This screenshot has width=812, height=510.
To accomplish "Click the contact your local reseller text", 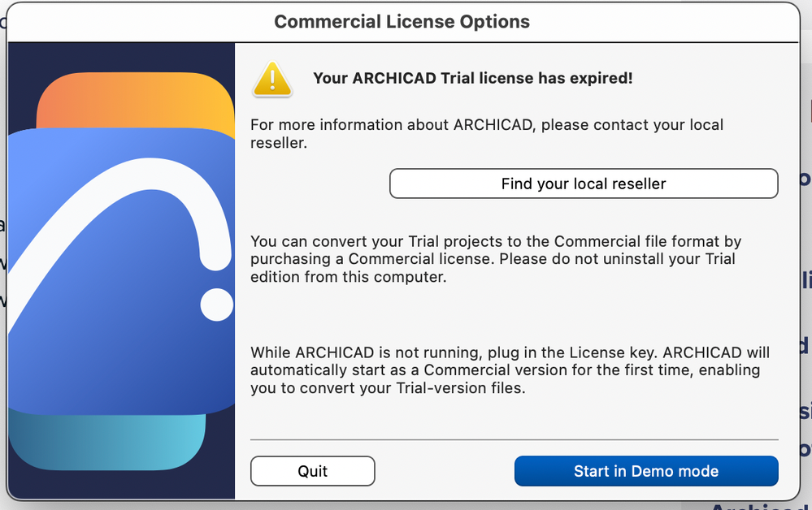I will pyautogui.click(x=486, y=134).
